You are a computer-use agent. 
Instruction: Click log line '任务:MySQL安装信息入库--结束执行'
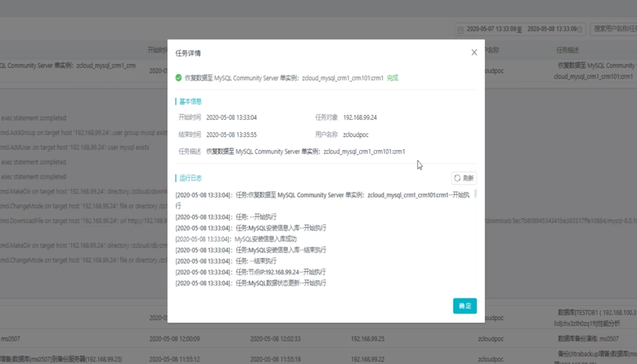[x=251, y=250]
